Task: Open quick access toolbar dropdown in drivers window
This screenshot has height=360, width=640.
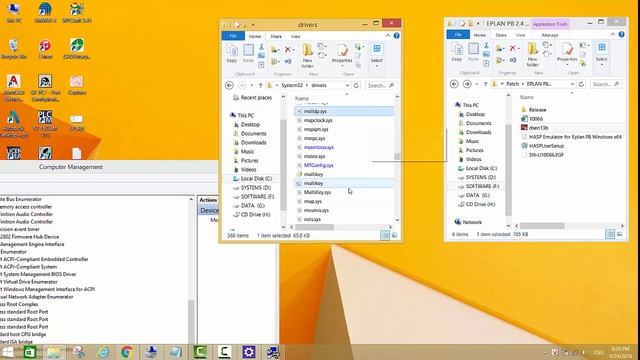Action: point(253,25)
